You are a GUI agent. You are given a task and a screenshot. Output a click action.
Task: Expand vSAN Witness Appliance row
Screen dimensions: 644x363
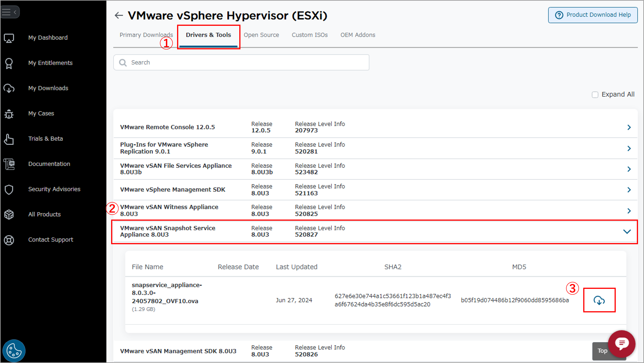(x=629, y=211)
